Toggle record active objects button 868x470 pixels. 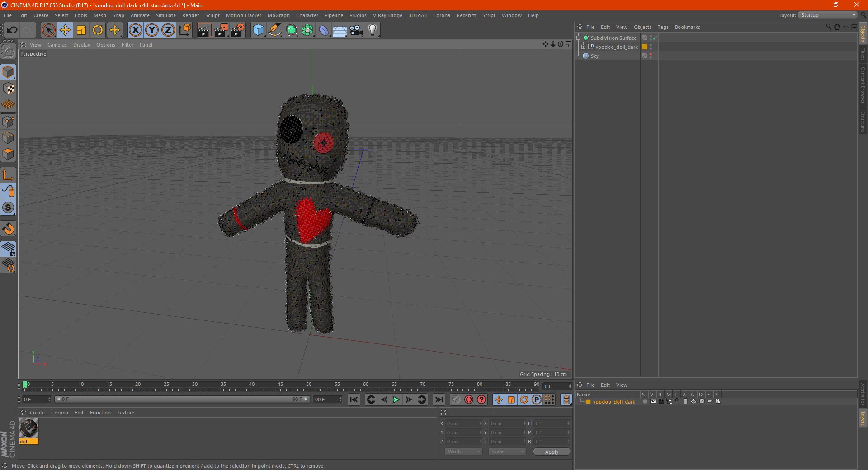point(456,399)
